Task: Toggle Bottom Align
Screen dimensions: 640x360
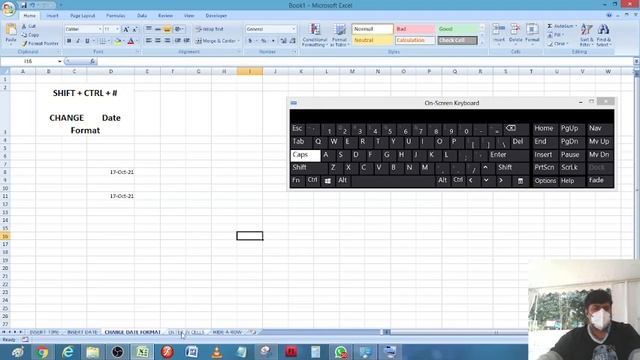Action: (167, 29)
